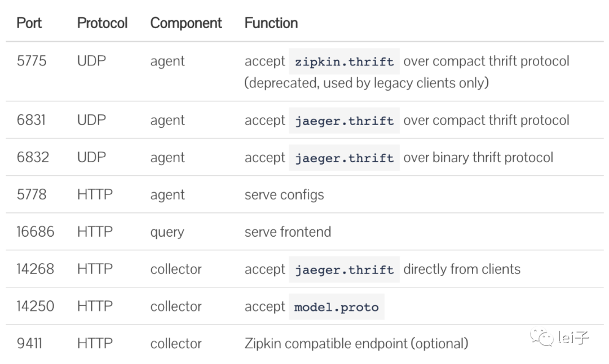
Task: Select the Protocol column header
Action: click(102, 23)
